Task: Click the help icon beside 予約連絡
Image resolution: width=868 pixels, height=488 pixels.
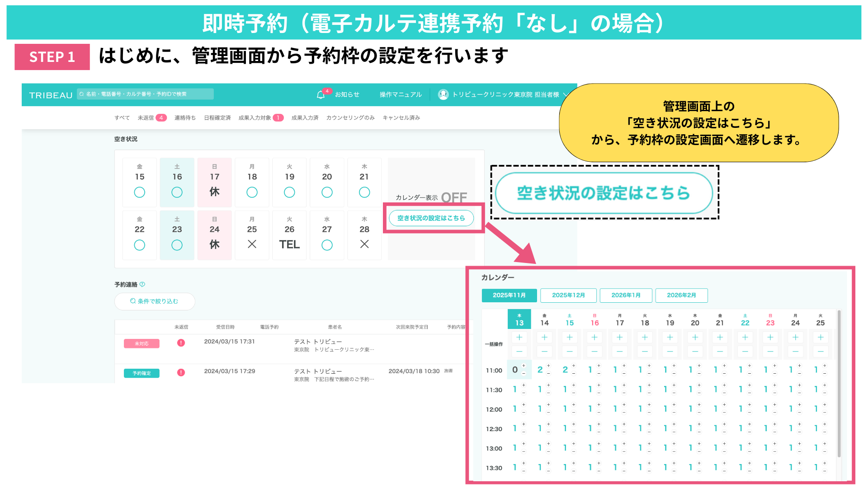Action: tap(142, 284)
